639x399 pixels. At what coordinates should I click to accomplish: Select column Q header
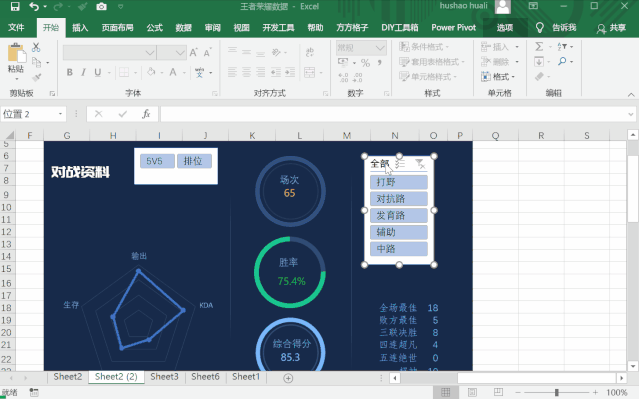click(495, 136)
